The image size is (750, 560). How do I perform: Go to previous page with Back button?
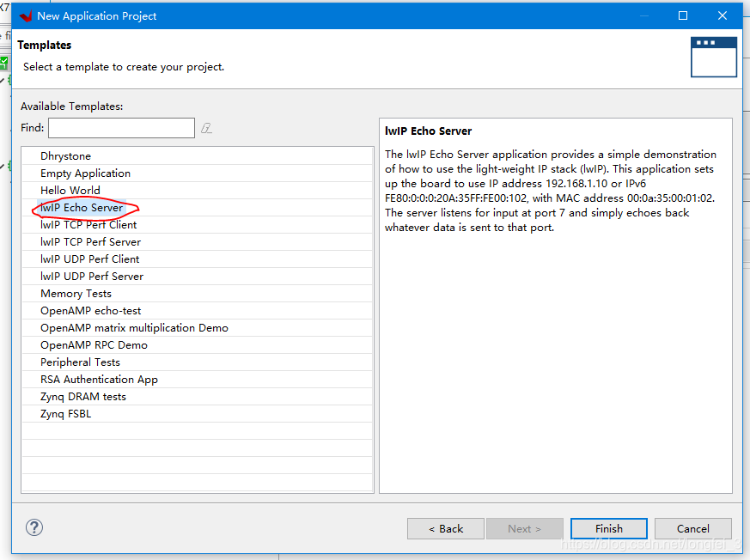[446, 529]
